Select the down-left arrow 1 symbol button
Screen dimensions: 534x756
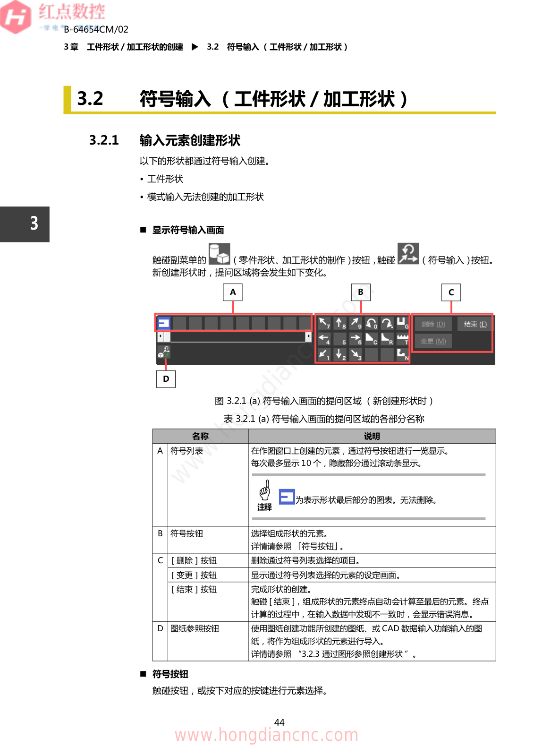click(x=324, y=354)
